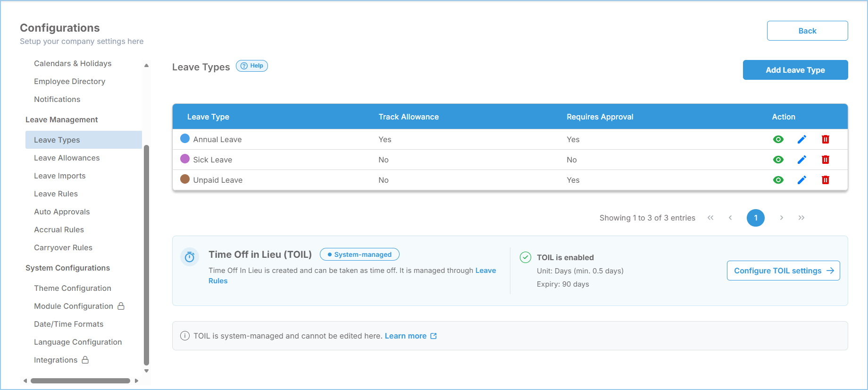
Task: Click sidebar scroll up arrow
Action: [146, 65]
